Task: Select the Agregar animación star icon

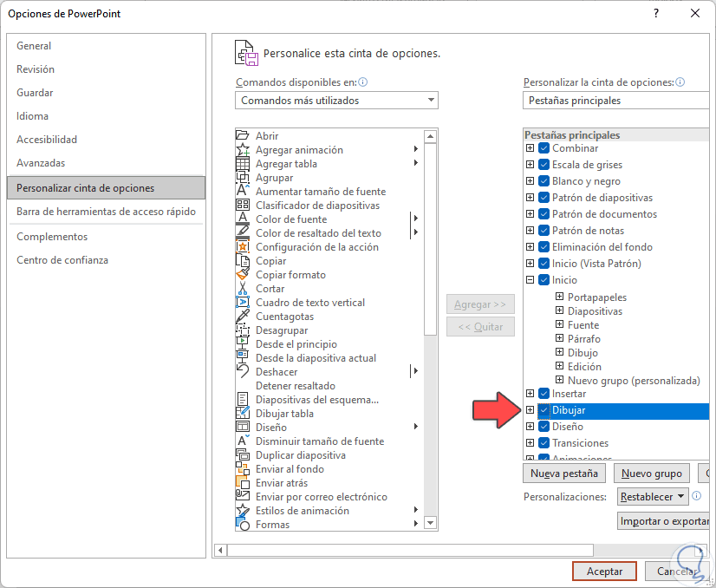Action: [243, 150]
